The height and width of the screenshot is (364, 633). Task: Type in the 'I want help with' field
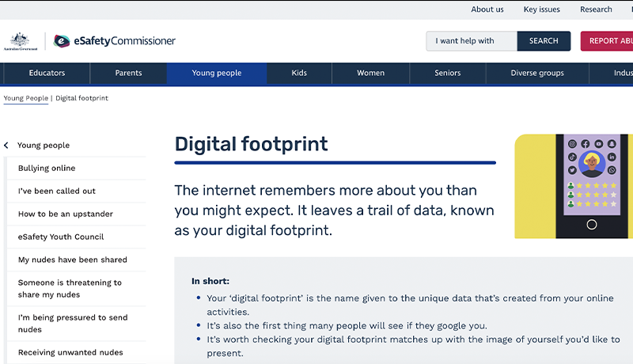tap(472, 41)
